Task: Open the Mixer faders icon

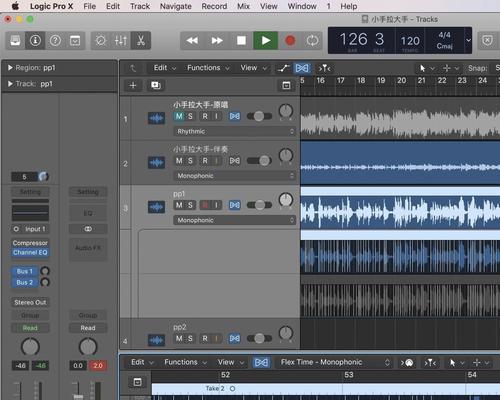Action: point(121,41)
